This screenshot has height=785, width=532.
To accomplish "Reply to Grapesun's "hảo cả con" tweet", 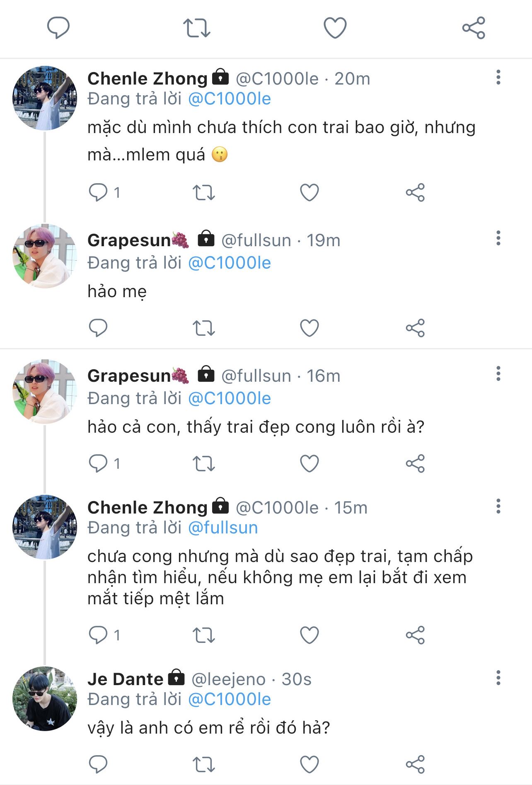I will [99, 463].
